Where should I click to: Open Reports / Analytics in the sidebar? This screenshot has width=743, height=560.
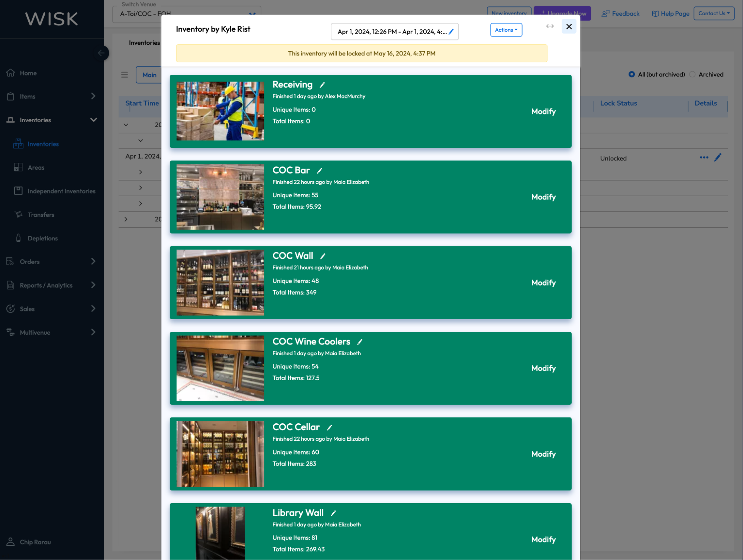pos(46,285)
